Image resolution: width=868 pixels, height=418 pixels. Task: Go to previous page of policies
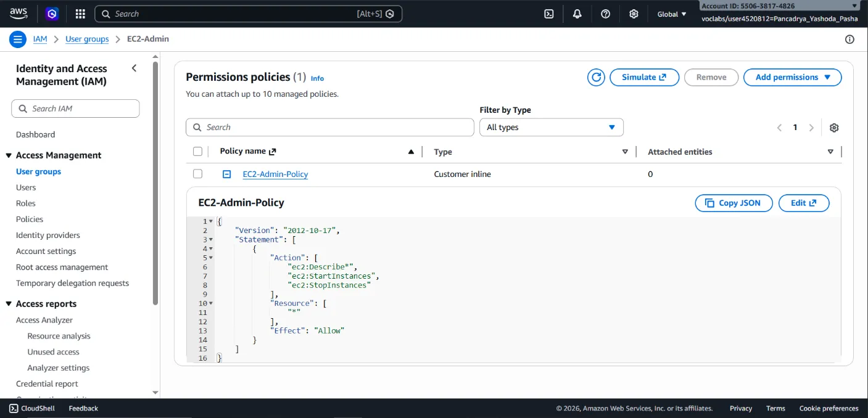point(779,128)
